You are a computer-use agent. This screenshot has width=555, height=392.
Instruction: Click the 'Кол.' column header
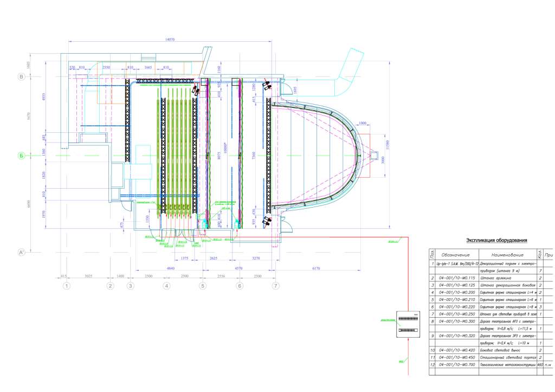point(540,255)
